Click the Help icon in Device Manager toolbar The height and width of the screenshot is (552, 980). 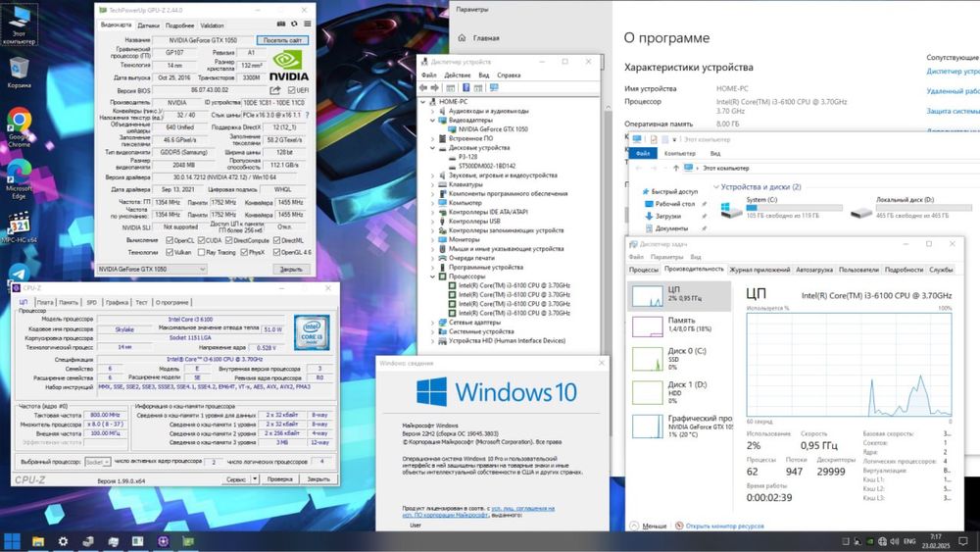(x=466, y=87)
